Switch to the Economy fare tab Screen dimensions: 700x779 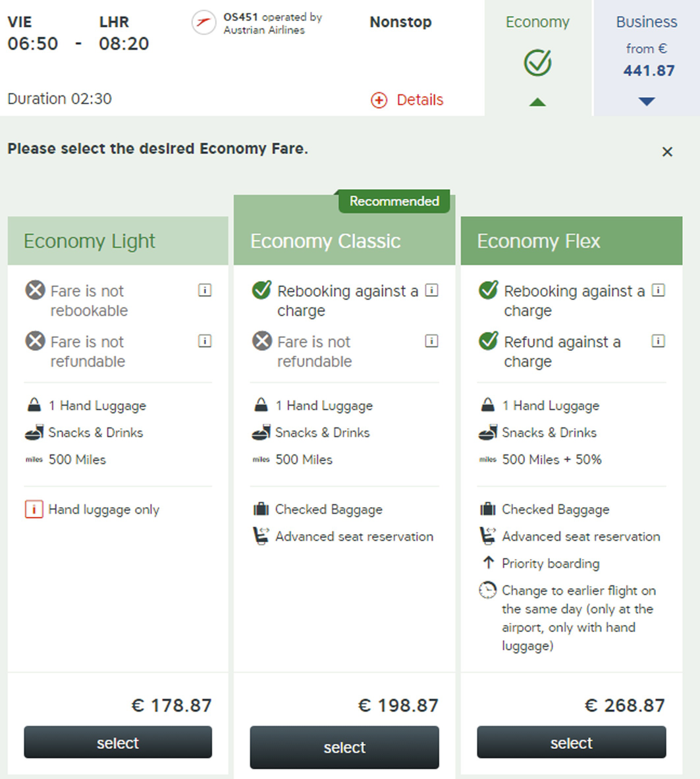pyautogui.click(x=537, y=58)
